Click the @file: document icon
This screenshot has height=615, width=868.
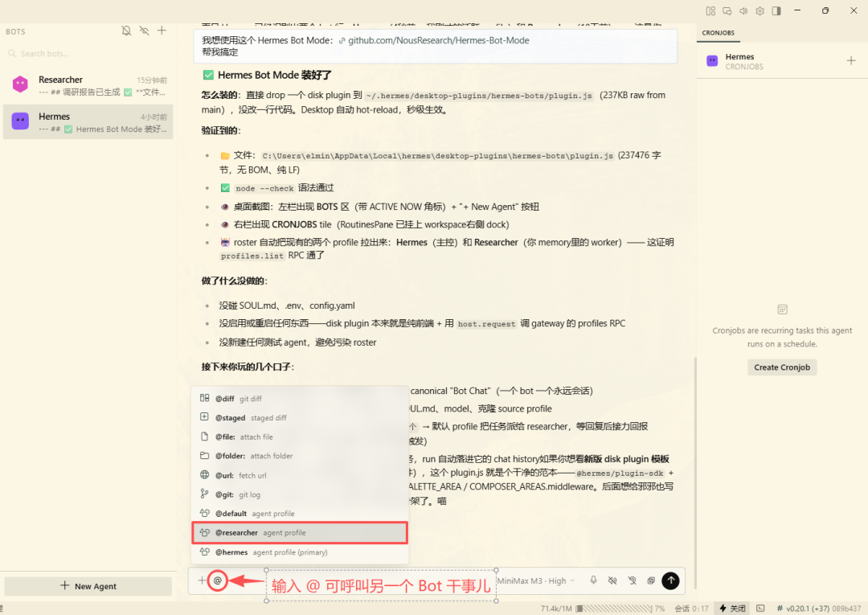click(204, 437)
